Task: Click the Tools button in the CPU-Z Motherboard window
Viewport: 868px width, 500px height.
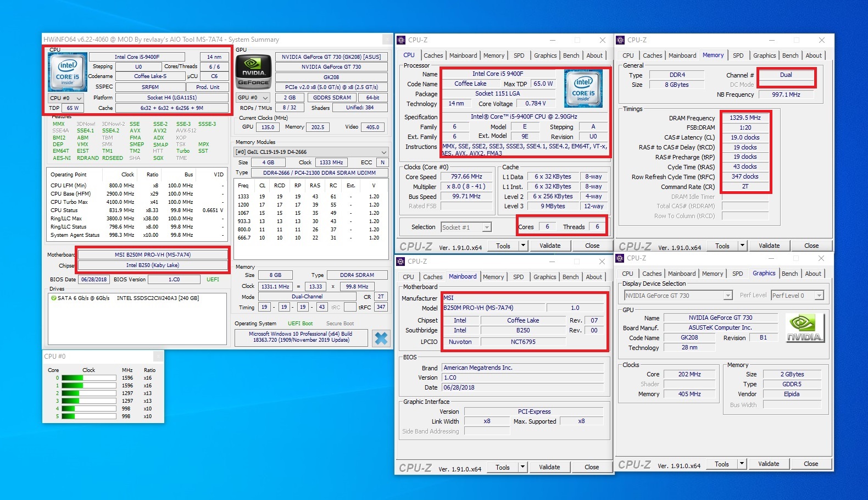Action: pyautogui.click(x=503, y=467)
